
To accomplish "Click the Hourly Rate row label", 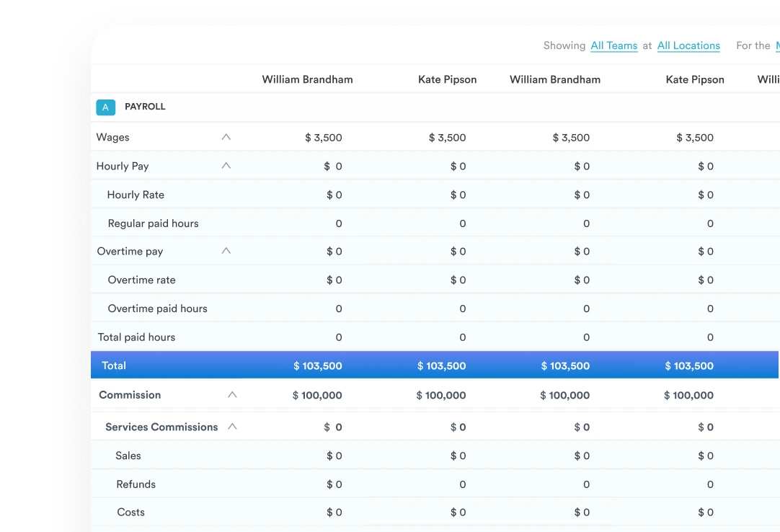I will click(136, 195).
